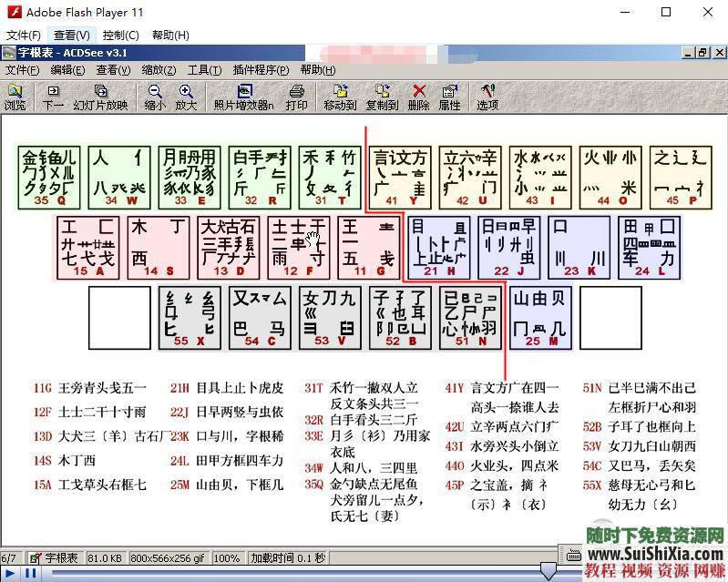Open Flash Player 查看(V) menu
Screen dimensions: 728x582
click(71, 36)
